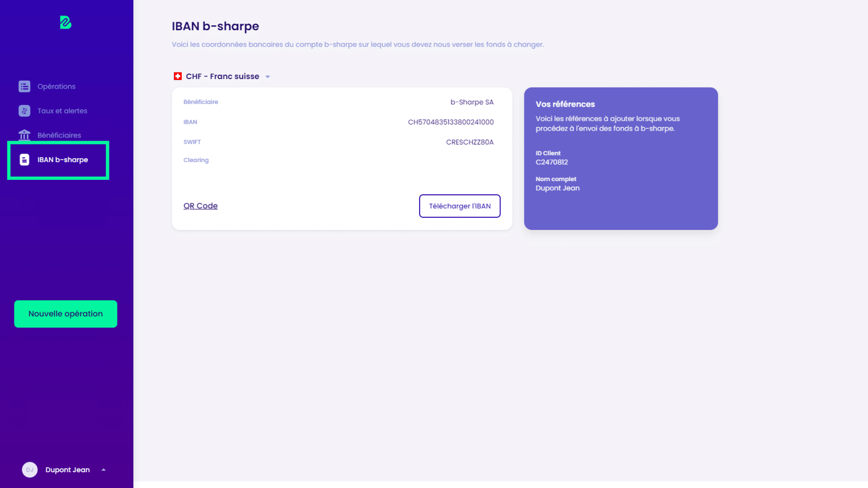Click the b-sharpe logo icon
The image size is (868, 488).
(66, 23)
